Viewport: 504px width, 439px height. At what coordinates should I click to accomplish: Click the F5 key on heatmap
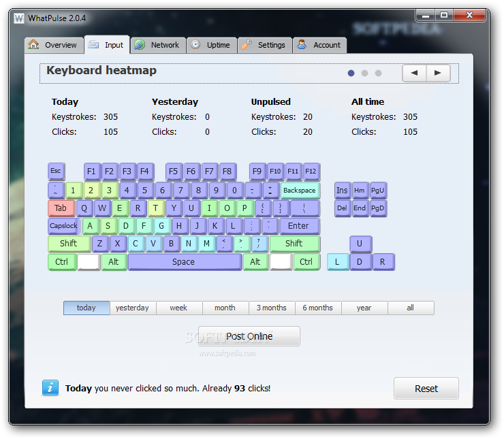174,172
